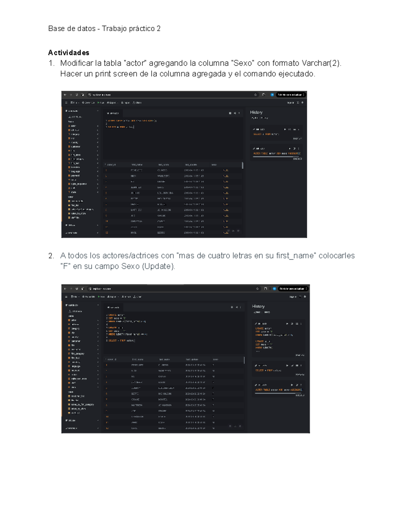The image size is (411, 532).
Task: Expand the actor table in the upper screenshot's sidebar
Action: coord(98,126)
